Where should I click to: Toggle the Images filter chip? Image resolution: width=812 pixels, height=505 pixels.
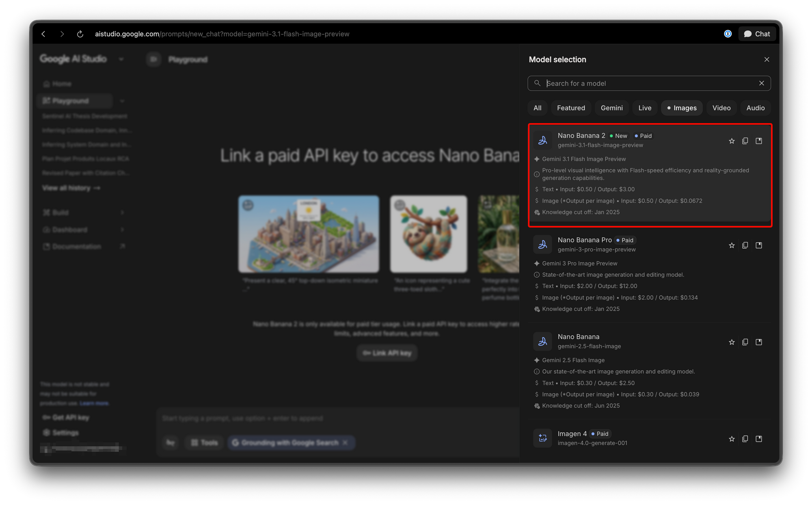pyautogui.click(x=682, y=108)
